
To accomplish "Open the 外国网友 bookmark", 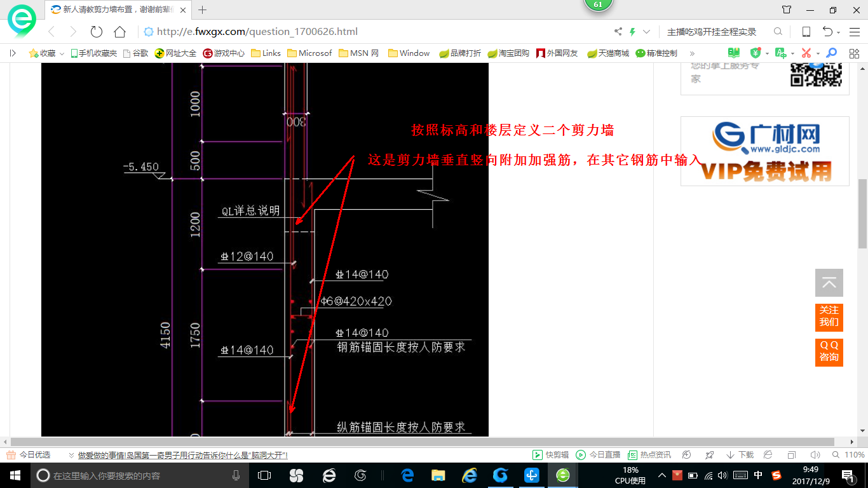I will click(x=557, y=53).
